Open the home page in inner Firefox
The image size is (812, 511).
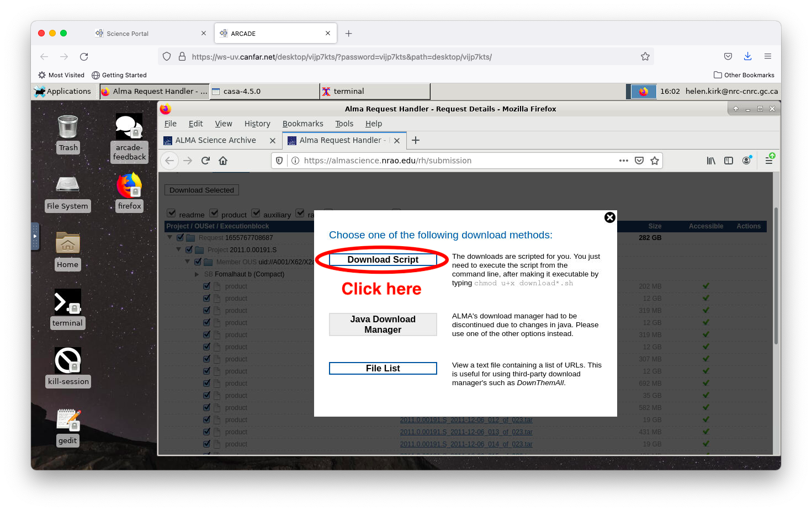click(223, 161)
